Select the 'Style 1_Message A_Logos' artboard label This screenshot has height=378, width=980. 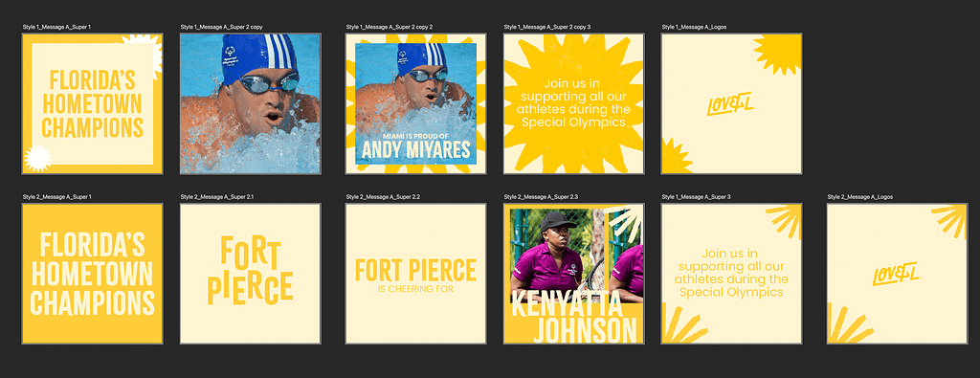(694, 27)
